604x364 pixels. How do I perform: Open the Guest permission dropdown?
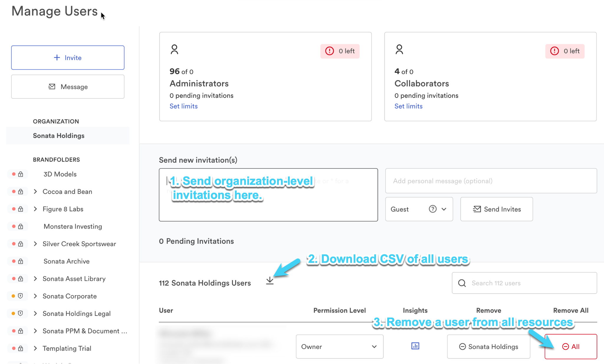pos(419,209)
